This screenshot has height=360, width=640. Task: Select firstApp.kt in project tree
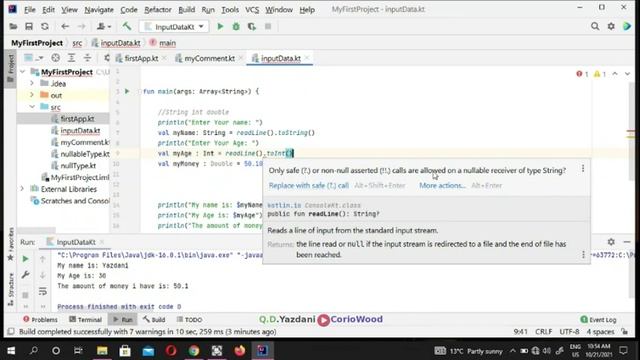coord(77,119)
